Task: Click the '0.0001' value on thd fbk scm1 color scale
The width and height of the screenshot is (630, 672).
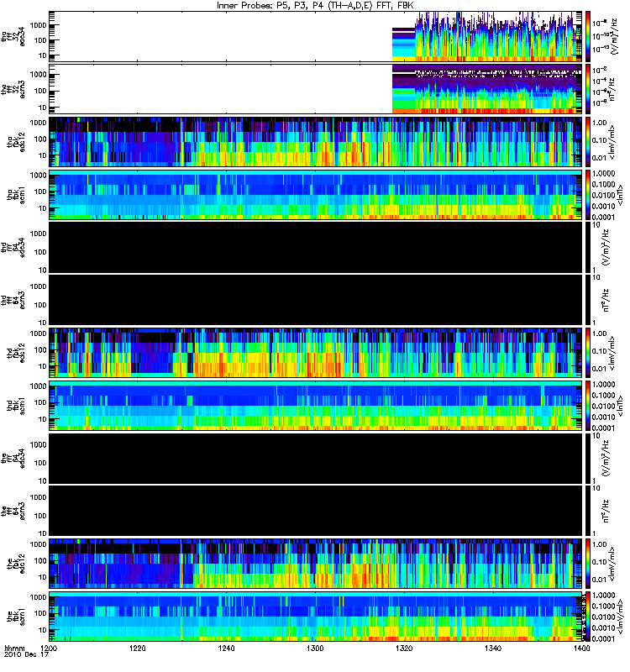Action: tap(603, 428)
